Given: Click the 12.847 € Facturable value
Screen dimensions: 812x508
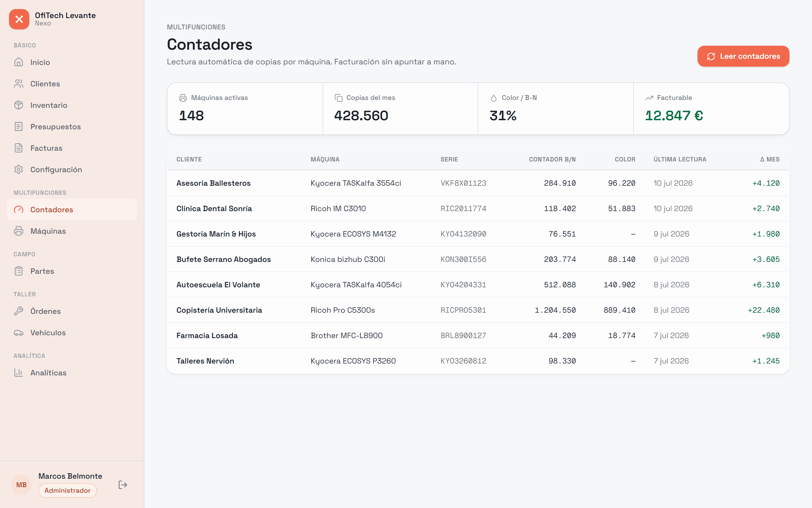Looking at the screenshot, I should click(x=674, y=116).
